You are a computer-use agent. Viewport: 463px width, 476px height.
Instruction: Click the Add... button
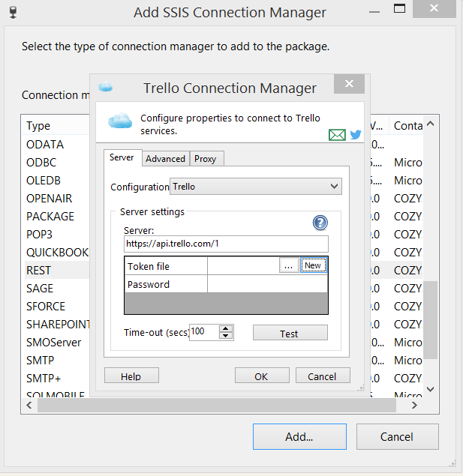[x=299, y=436]
